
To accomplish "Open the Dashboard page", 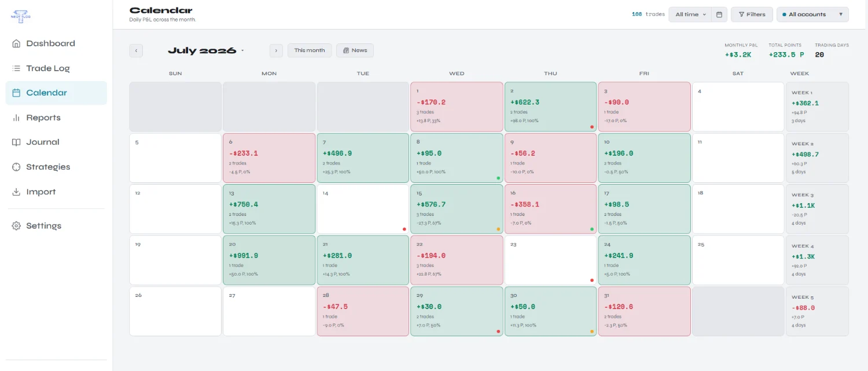I will 56,43.
